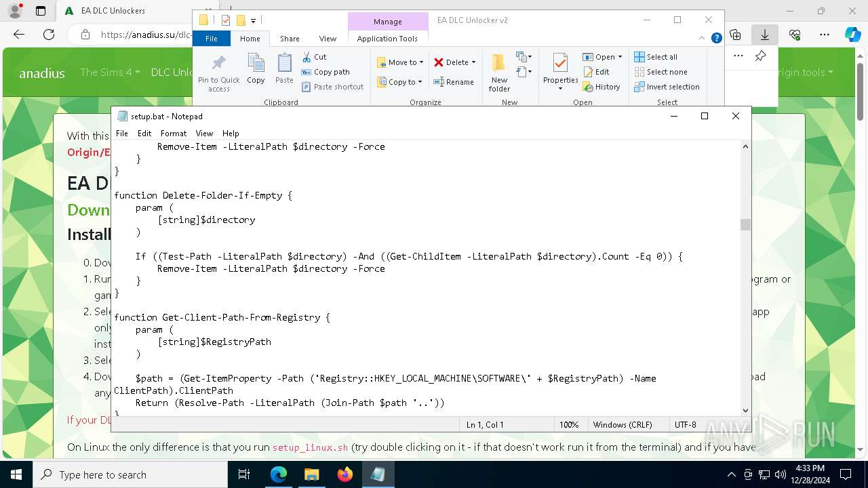Switch to the Explorer View tab

click(328, 39)
